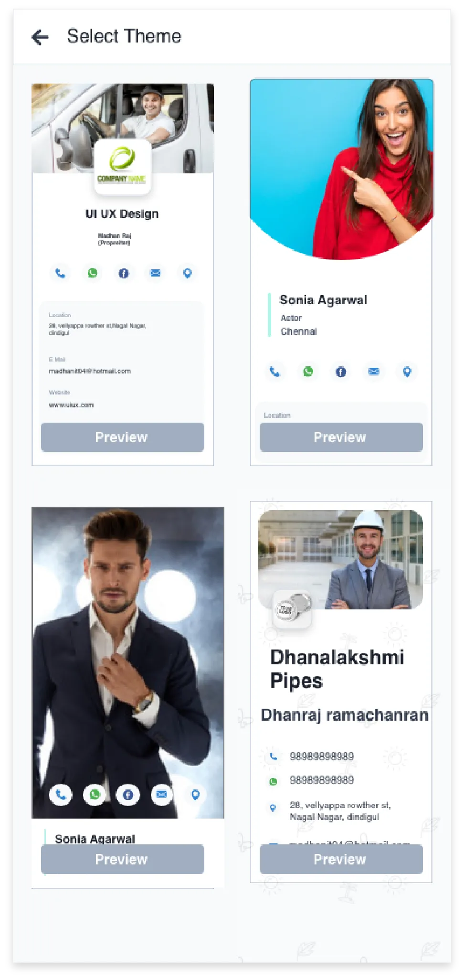Screen dimensions: 464x980
Task: Tap email icon on suited man photo card
Action: pos(162,795)
